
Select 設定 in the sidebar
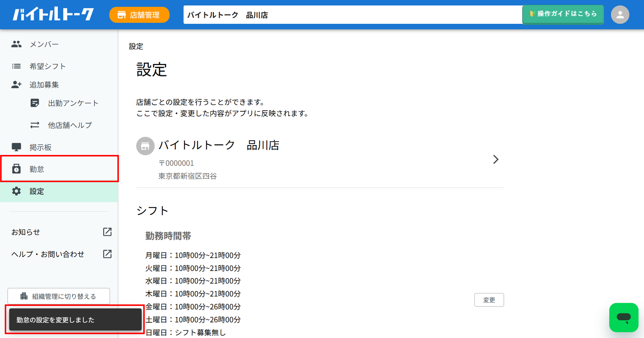click(x=59, y=192)
